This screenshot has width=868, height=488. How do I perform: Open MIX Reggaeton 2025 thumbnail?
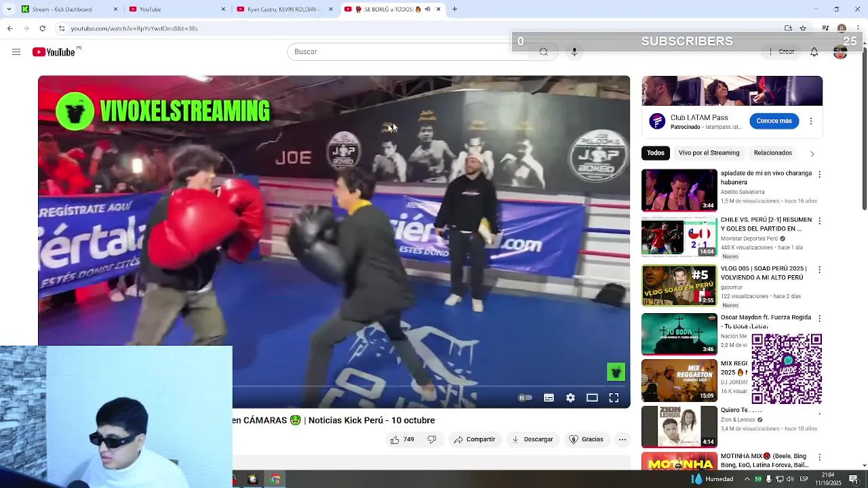[x=679, y=380]
